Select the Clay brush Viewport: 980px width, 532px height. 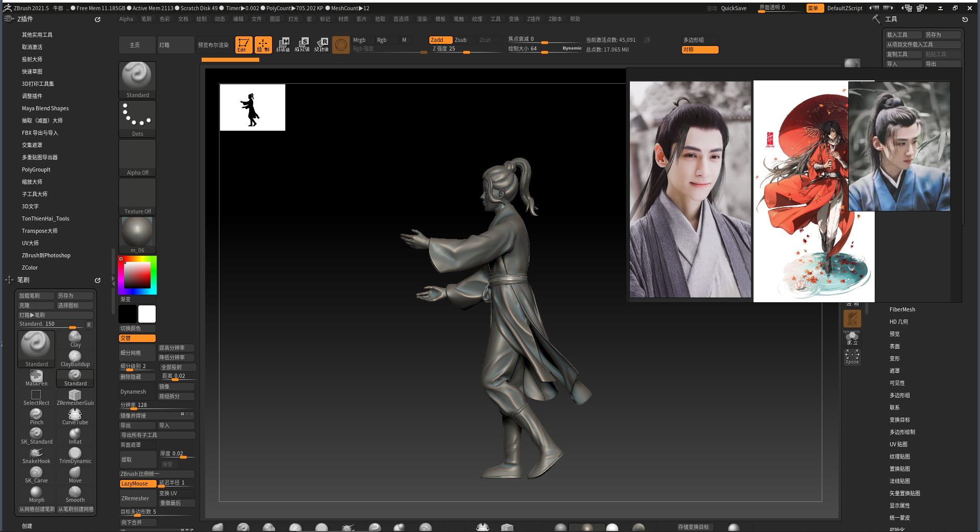point(75,339)
